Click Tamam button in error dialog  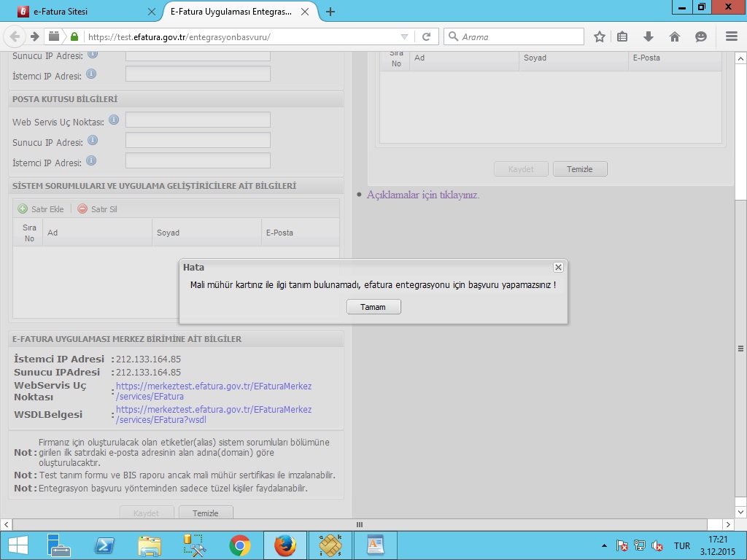point(373,307)
